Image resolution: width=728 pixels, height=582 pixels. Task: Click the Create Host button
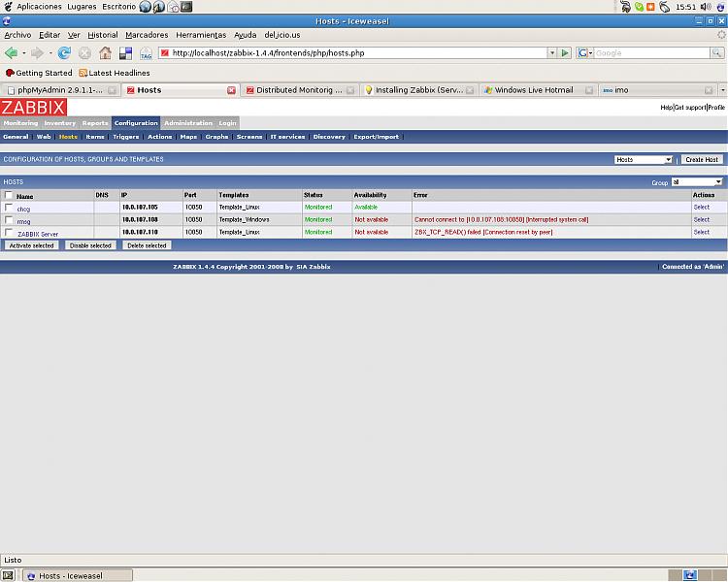coord(702,160)
